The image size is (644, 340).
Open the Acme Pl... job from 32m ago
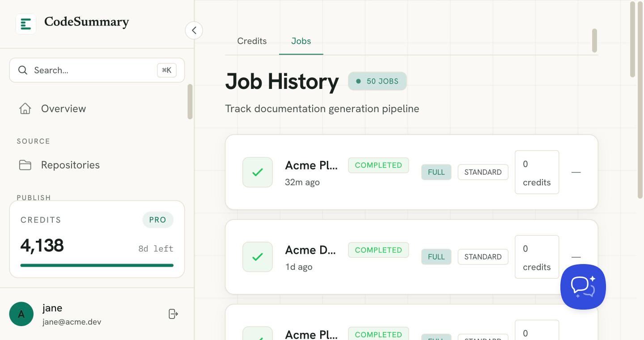311,165
